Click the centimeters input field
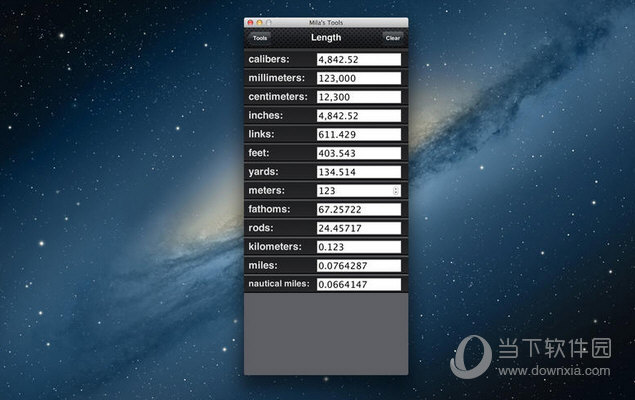 [359, 97]
